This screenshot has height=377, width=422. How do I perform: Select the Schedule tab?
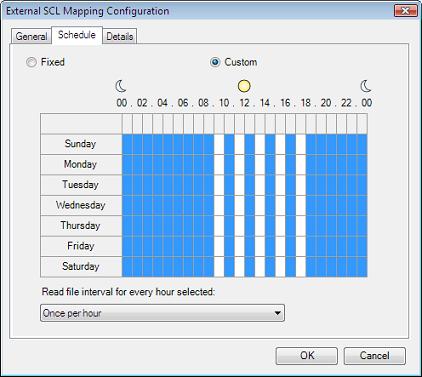(x=77, y=35)
